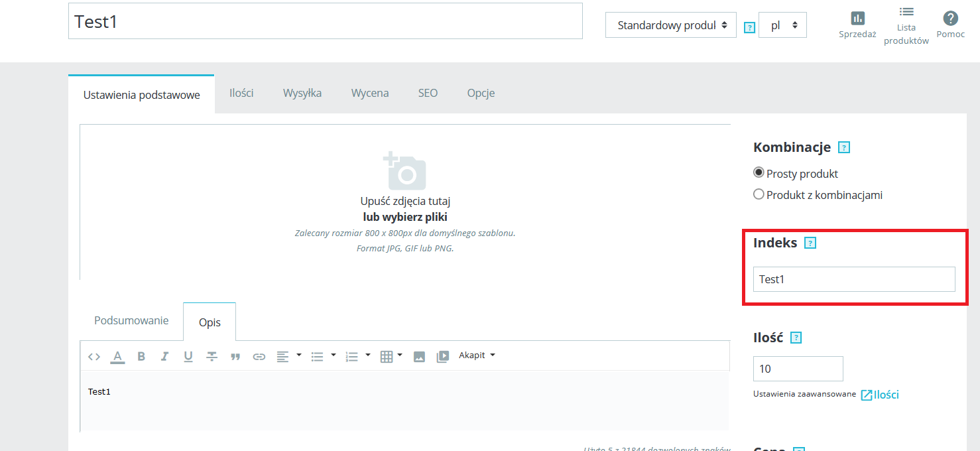
Task: Click into the Indeks input field
Action: [853, 279]
